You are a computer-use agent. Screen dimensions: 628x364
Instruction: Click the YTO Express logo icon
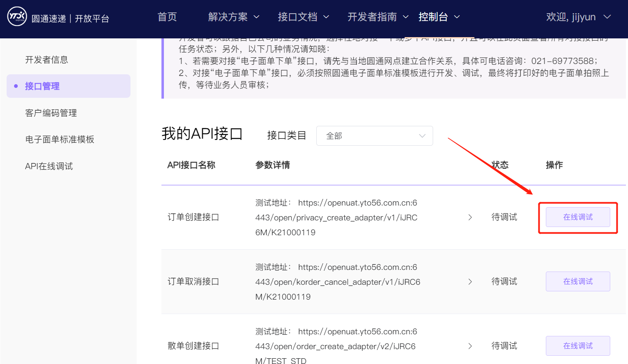17,17
